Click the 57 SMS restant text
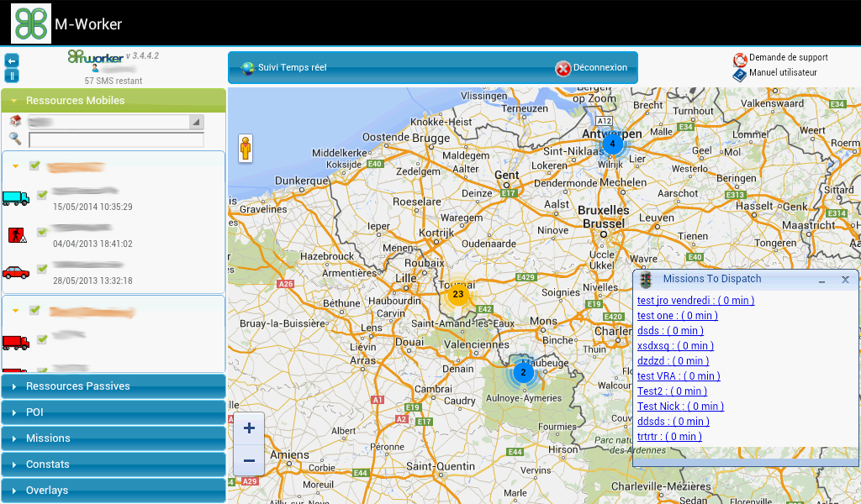 pos(114,81)
